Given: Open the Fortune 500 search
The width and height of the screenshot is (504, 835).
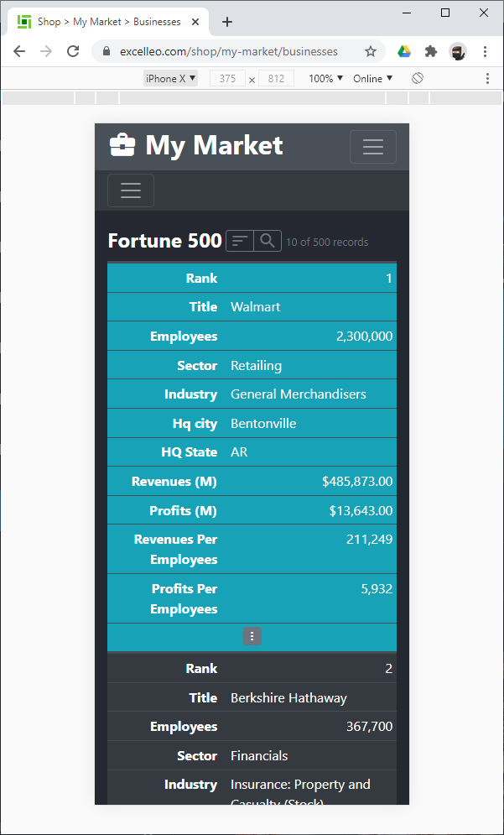Looking at the screenshot, I should point(268,241).
